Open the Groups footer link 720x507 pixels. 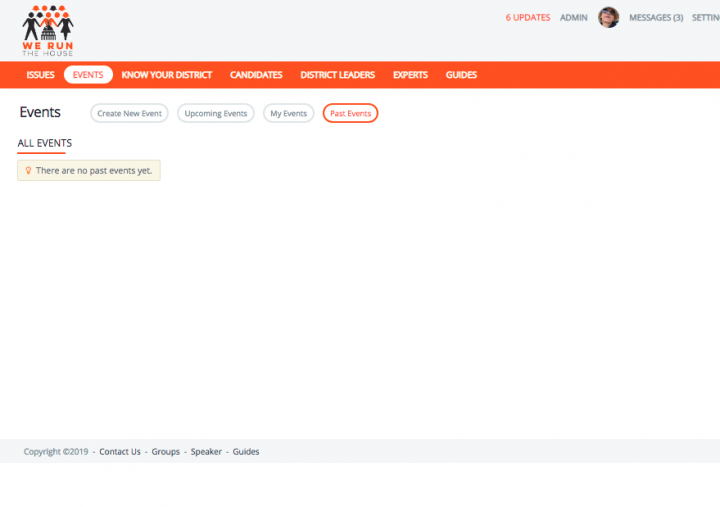tap(166, 452)
